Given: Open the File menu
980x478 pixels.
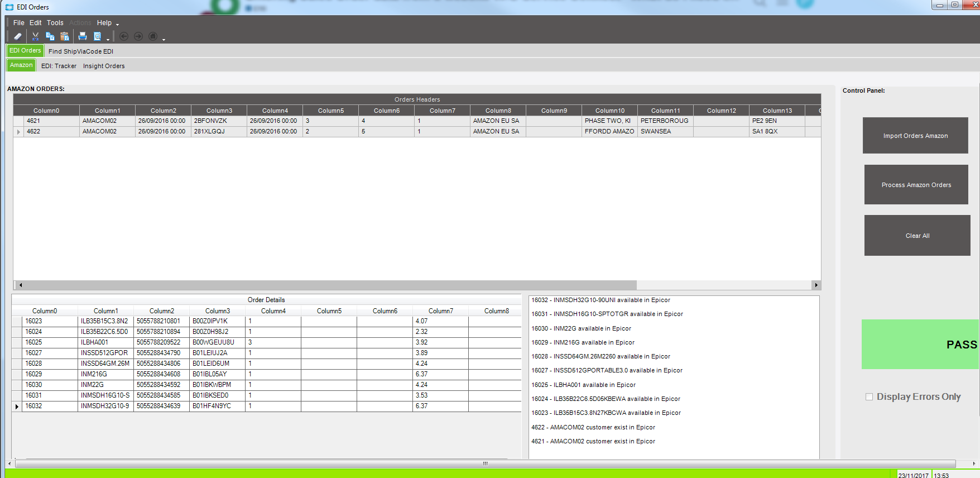Looking at the screenshot, I should pos(19,23).
